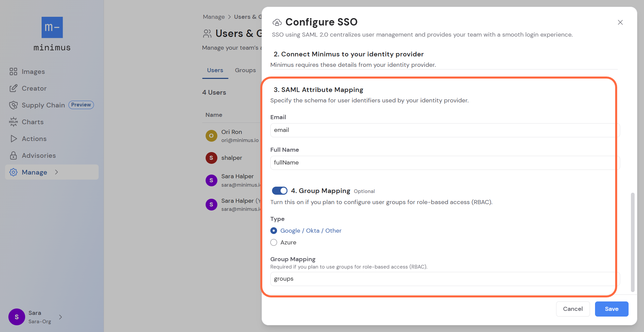Expand the Manage sidebar item chevron
This screenshot has height=332, width=644.
(x=56, y=172)
